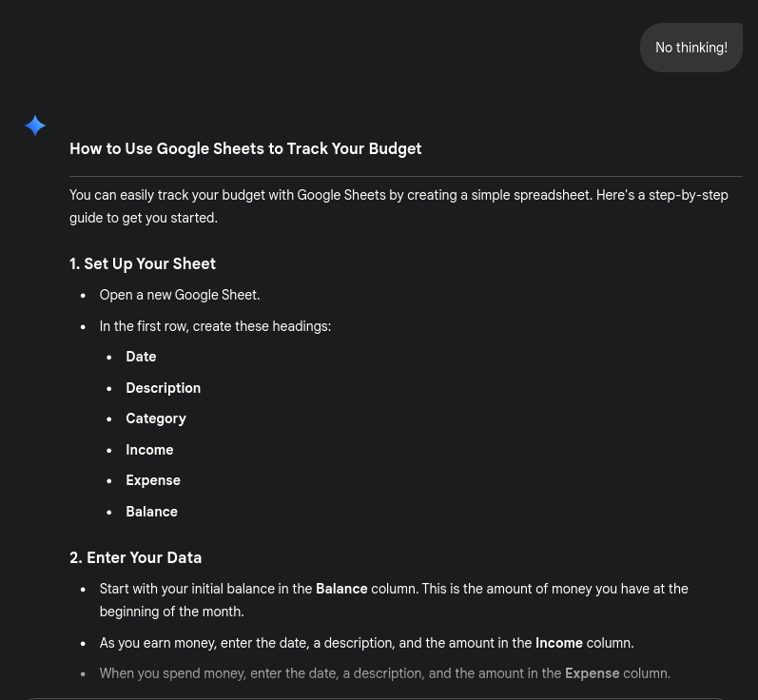Click the "No thinking!" user message bubble
This screenshot has height=700, width=758.
[690, 48]
